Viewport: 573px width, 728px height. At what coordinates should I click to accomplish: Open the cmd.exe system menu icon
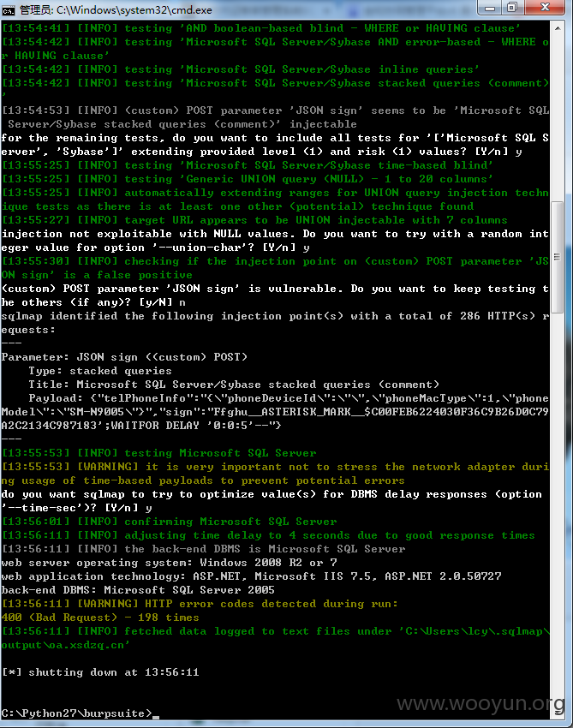coord(9,9)
